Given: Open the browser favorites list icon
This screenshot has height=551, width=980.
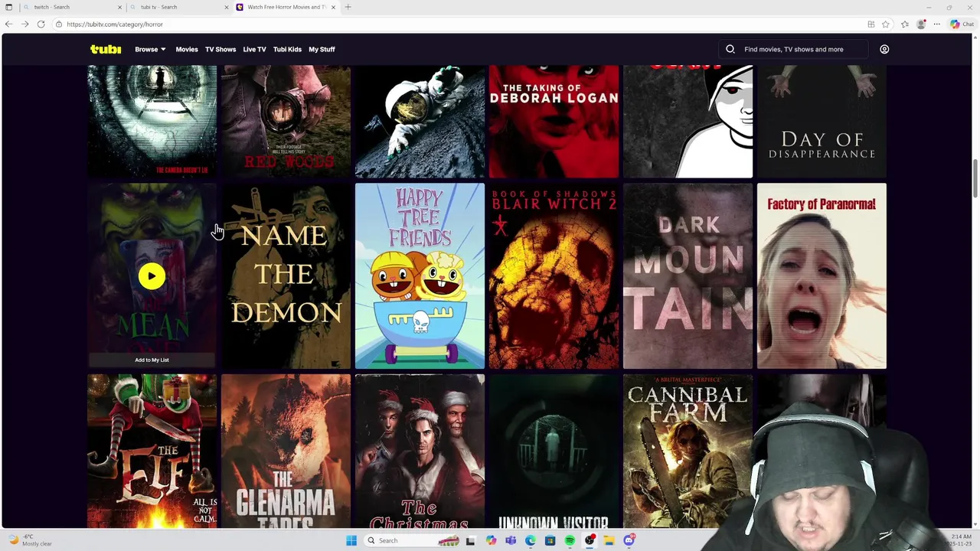Looking at the screenshot, I should point(905,24).
